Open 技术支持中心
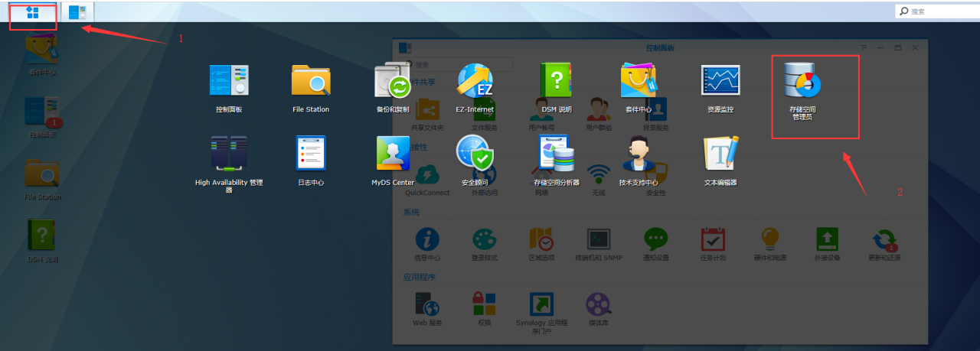The width and height of the screenshot is (980, 351). tap(639, 161)
